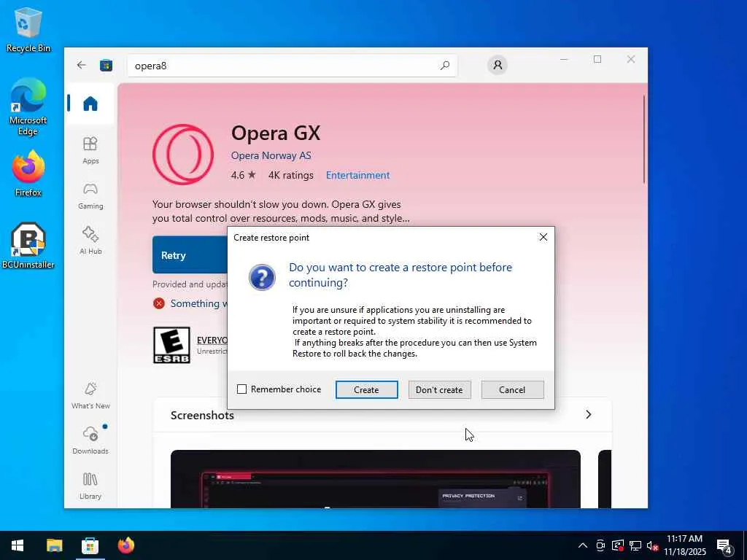
Task: Open Library in Store sidebar
Action: 90,486
